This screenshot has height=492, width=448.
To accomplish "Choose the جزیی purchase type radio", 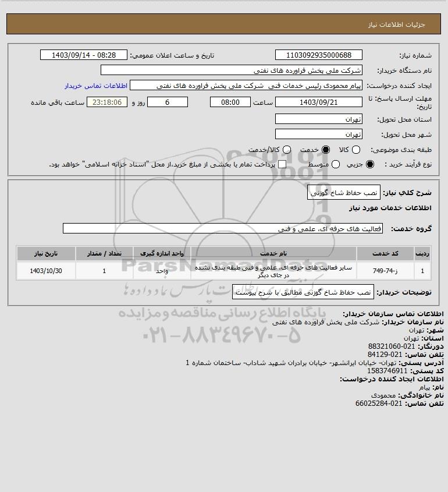I will [x=370, y=164].
